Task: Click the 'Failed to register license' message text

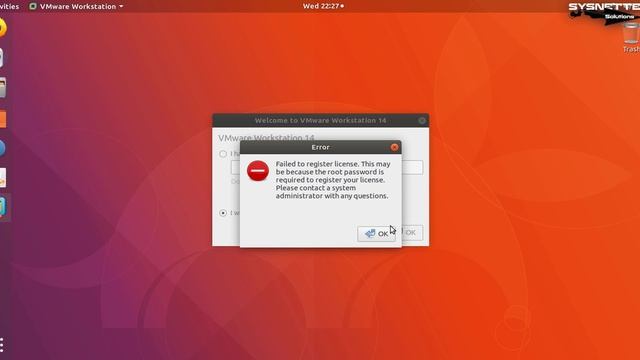Action: 333,180
